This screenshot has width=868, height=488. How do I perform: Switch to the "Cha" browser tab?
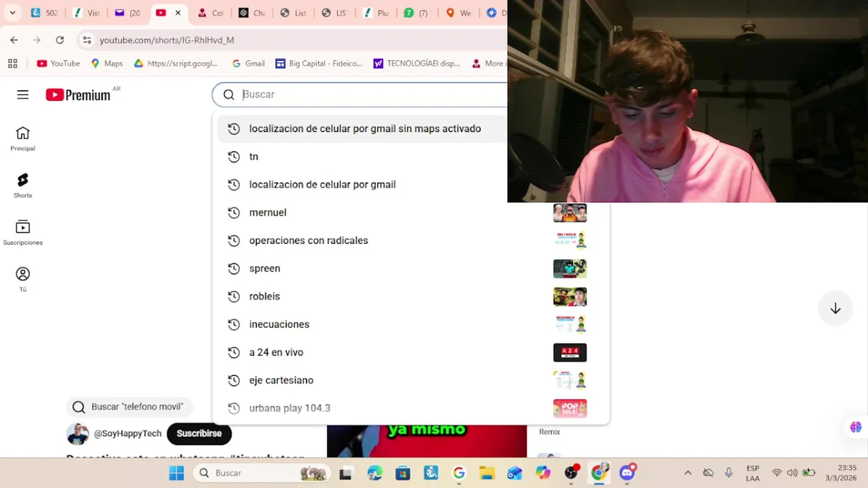(252, 13)
